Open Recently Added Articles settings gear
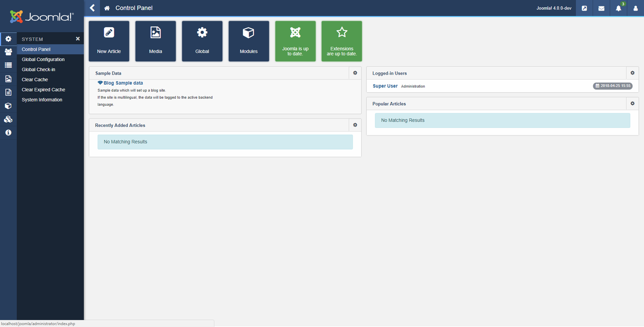Image resolution: width=644 pixels, height=327 pixels. pyautogui.click(x=355, y=125)
